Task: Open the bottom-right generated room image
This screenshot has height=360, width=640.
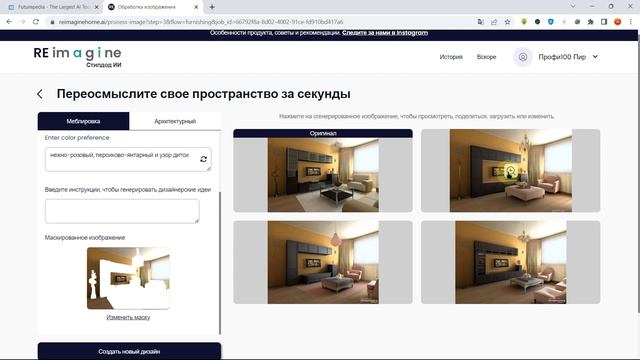Action: click(511, 262)
